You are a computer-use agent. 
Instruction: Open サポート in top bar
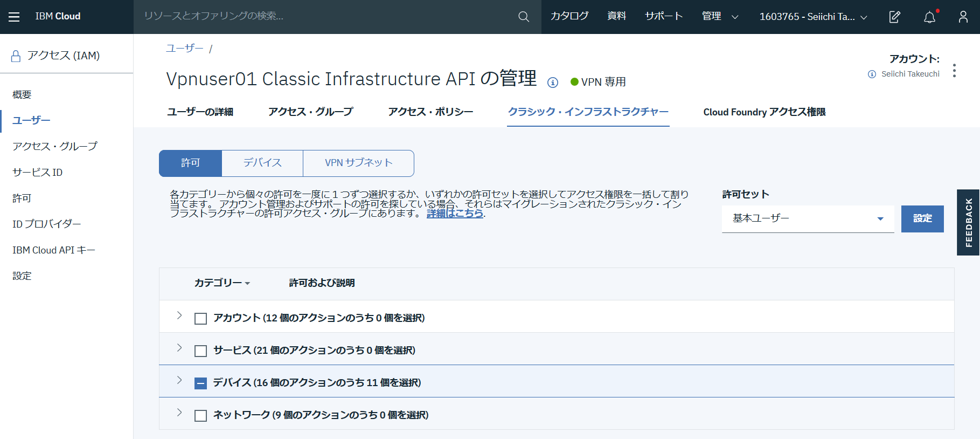pos(664,16)
